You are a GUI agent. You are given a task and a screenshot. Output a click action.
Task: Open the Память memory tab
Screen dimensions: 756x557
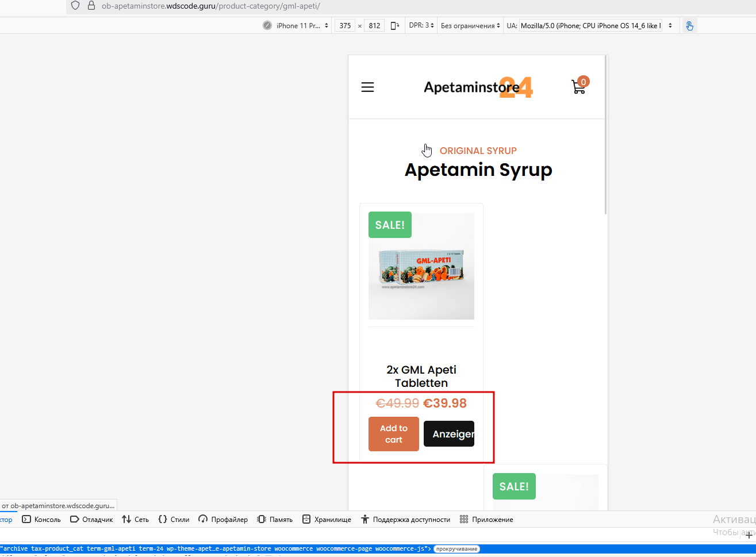point(275,519)
